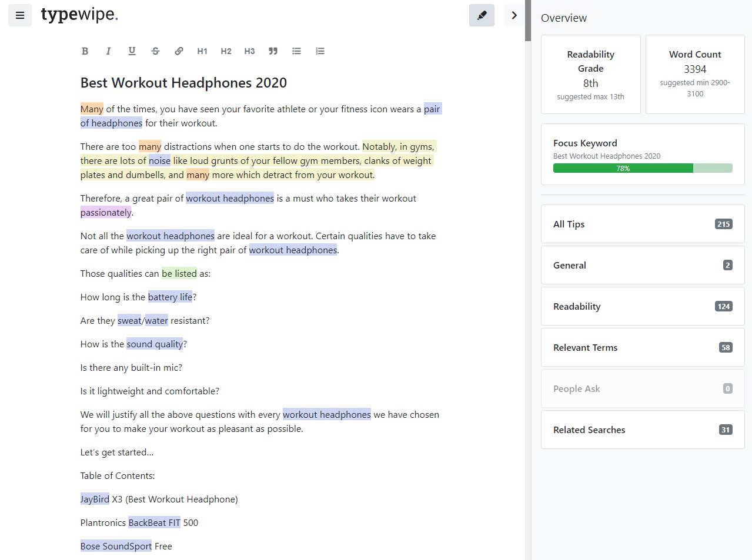Open the Relevant Terms panel
This screenshot has width=752, height=560.
tap(643, 347)
